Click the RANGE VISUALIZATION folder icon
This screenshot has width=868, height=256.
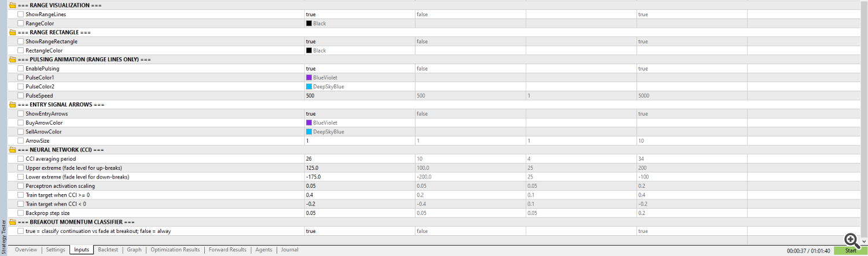tap(13, 5)
